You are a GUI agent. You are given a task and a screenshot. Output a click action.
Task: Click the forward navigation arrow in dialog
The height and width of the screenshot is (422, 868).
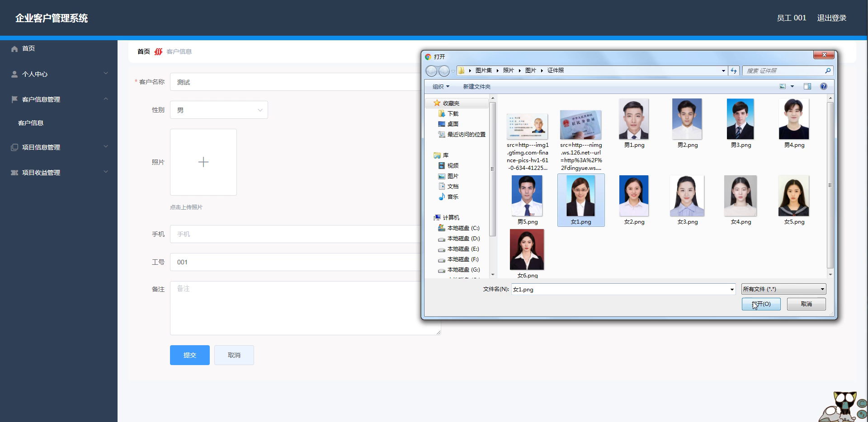pyautogui.click(x=444, y=71)
